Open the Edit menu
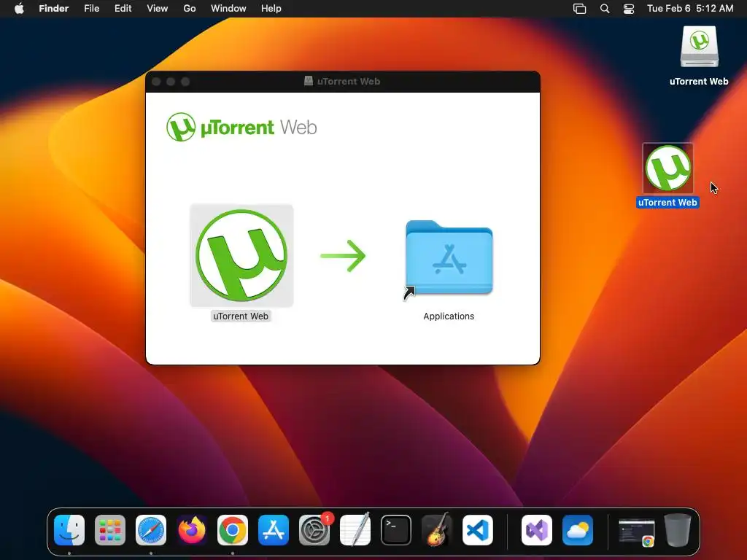 [123, 9]
